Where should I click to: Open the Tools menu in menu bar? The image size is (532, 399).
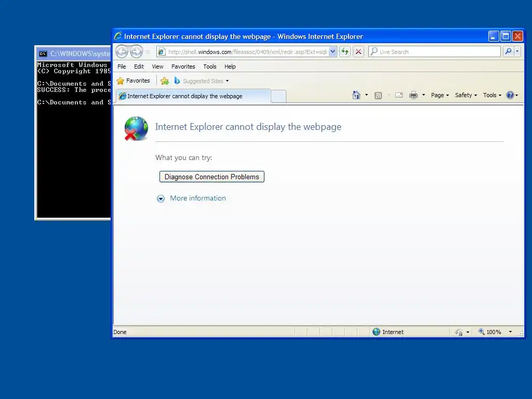pos(210,66)
